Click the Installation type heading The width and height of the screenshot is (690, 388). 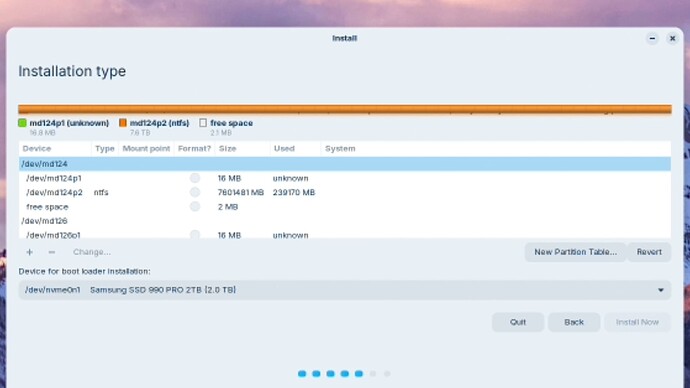(x=72, y=71)
